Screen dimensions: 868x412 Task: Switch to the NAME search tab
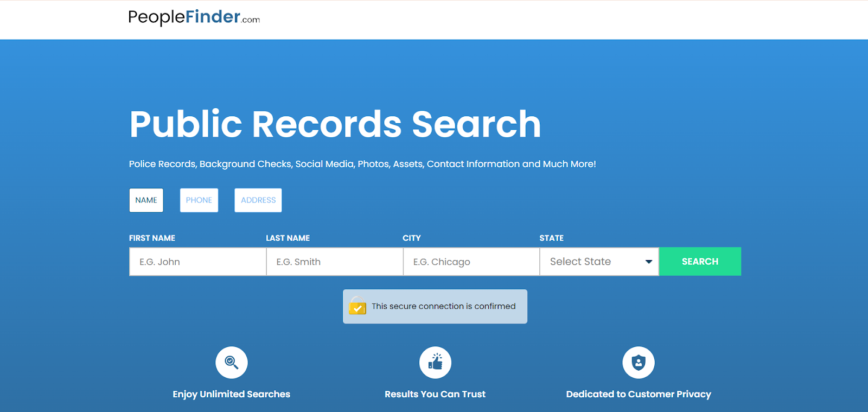146,200
